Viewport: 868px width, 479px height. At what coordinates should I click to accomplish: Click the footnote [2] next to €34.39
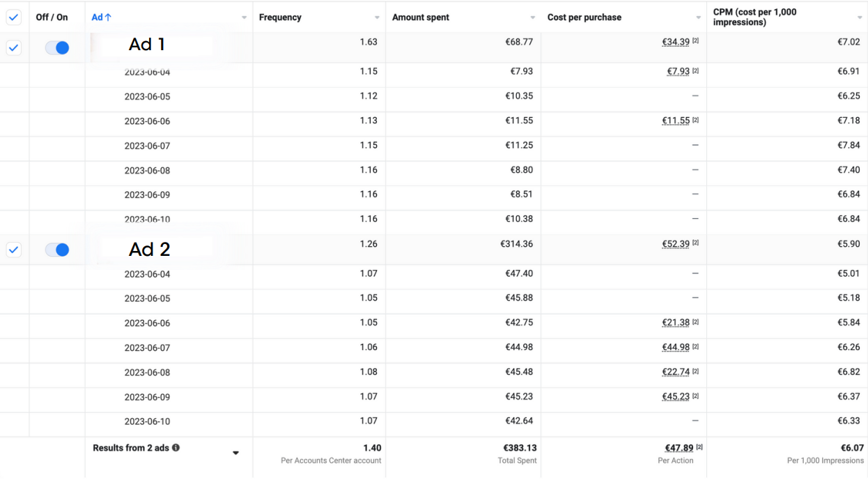pos(695,41)
